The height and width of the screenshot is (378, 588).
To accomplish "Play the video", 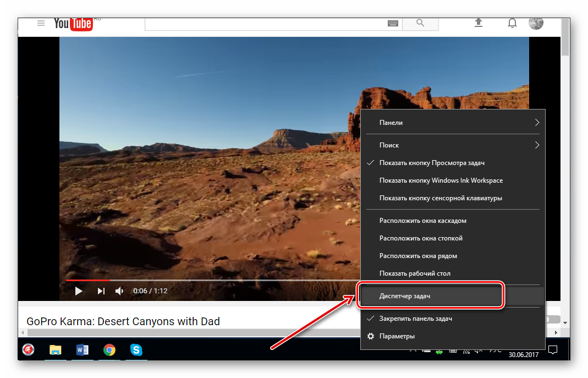I will (79, 291).
